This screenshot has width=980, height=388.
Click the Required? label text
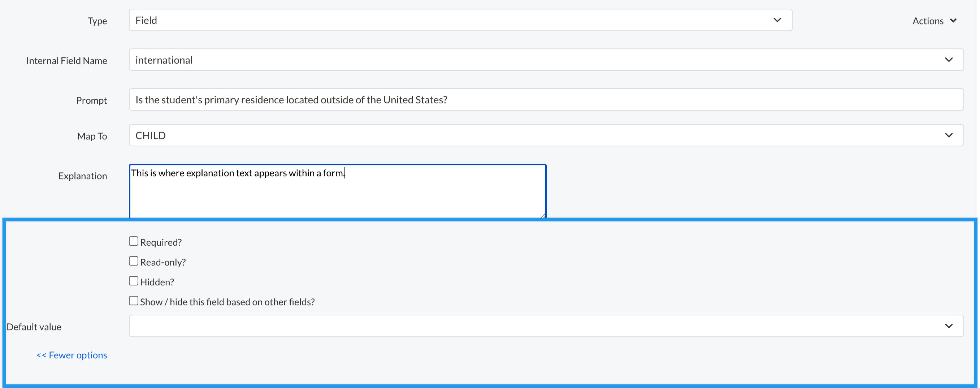tap(161, 242)
